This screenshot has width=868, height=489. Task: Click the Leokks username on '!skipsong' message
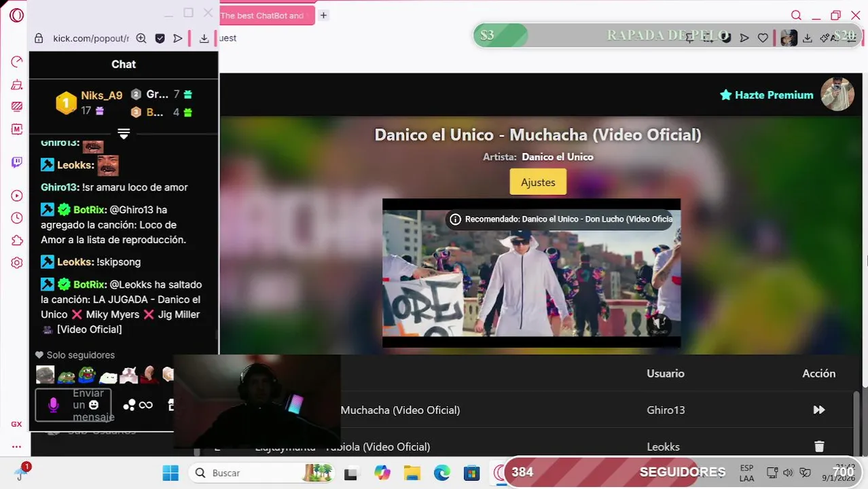click(73, 261)
